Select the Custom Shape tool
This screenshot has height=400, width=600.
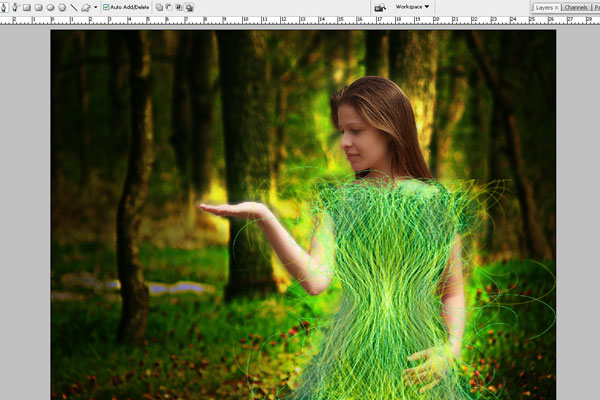[x=85, y=7]
